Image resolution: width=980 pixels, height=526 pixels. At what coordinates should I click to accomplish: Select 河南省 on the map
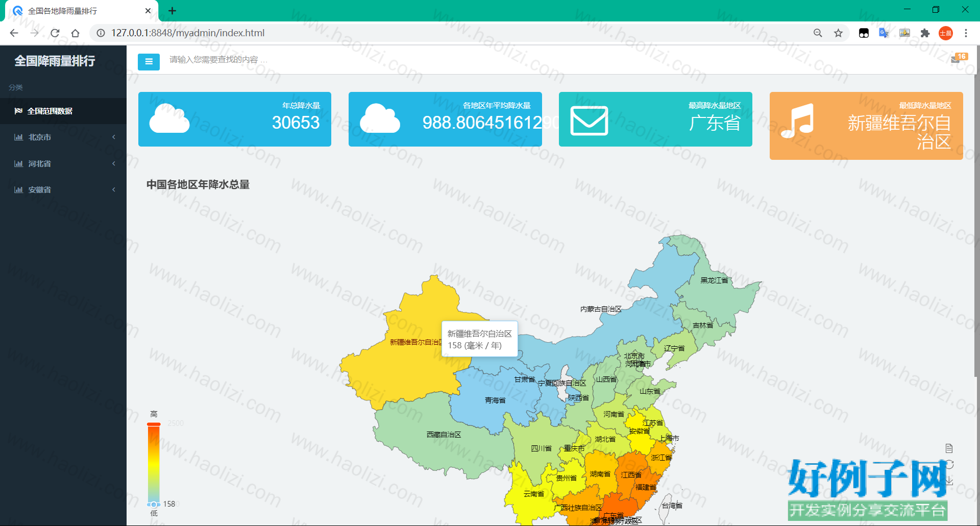coord(614,414)
